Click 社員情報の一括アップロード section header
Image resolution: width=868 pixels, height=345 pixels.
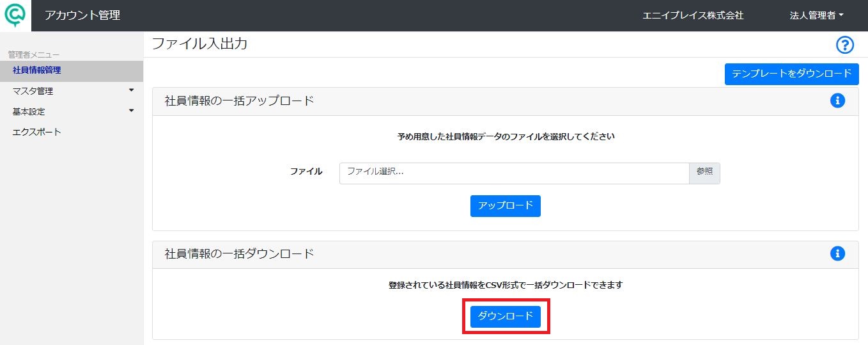pos(240,100)
